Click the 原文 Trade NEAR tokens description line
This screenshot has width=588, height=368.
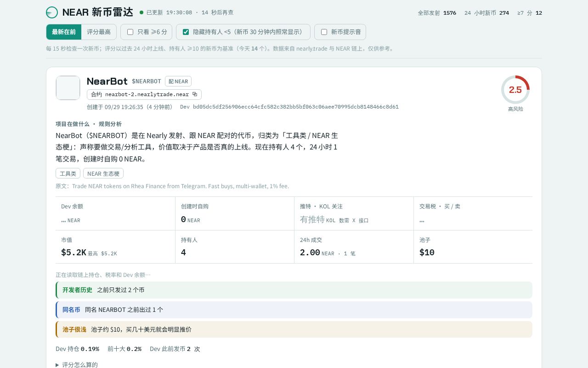172,186
